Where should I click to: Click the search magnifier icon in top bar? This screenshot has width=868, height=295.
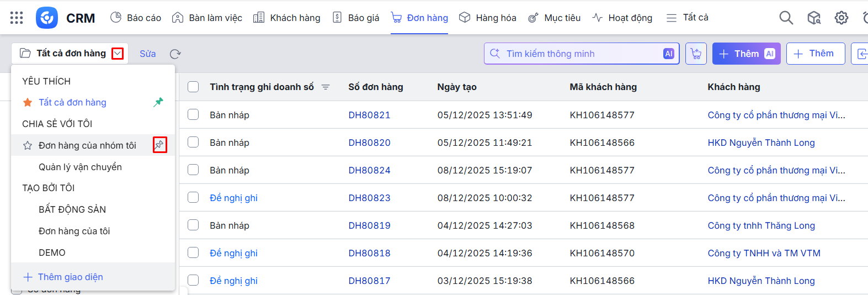tap(786, 18)
